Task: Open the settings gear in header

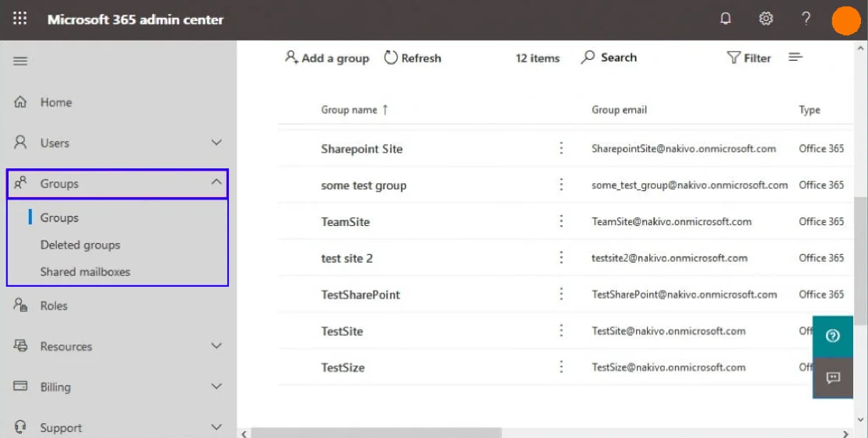Action: point(766,19)
